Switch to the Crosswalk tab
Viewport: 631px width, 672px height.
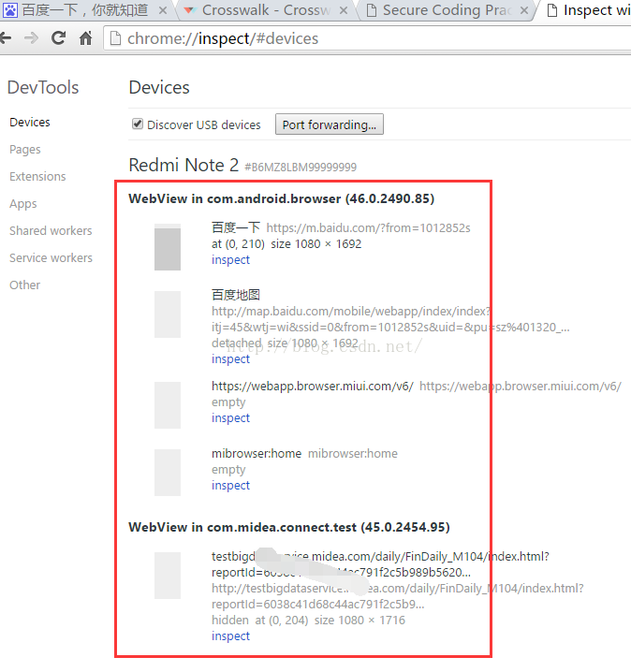tap(266, 10)
